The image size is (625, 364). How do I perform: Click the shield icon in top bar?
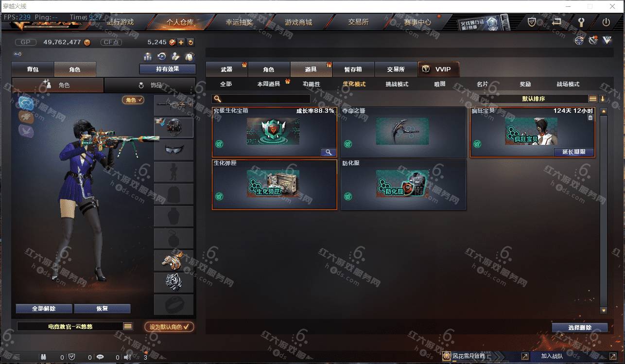click(x=532, y=22)
